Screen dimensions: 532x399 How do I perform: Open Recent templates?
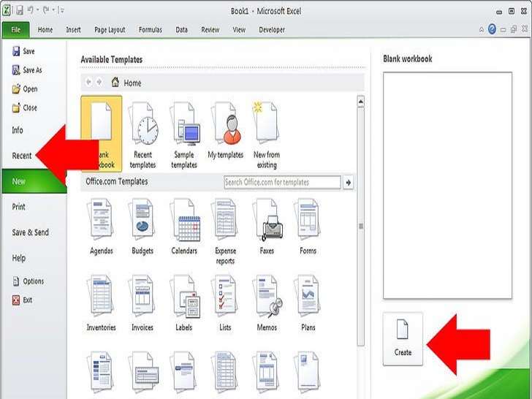click(x=142, y=135)
